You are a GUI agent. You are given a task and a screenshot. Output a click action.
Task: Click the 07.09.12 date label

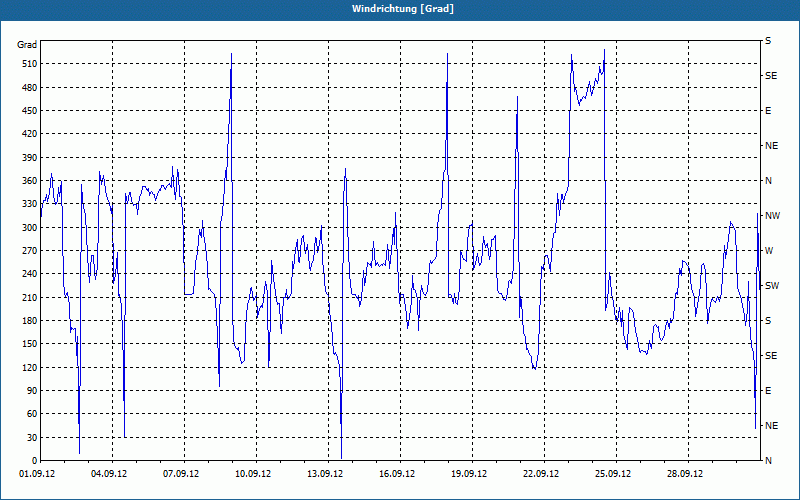[181, 474]
